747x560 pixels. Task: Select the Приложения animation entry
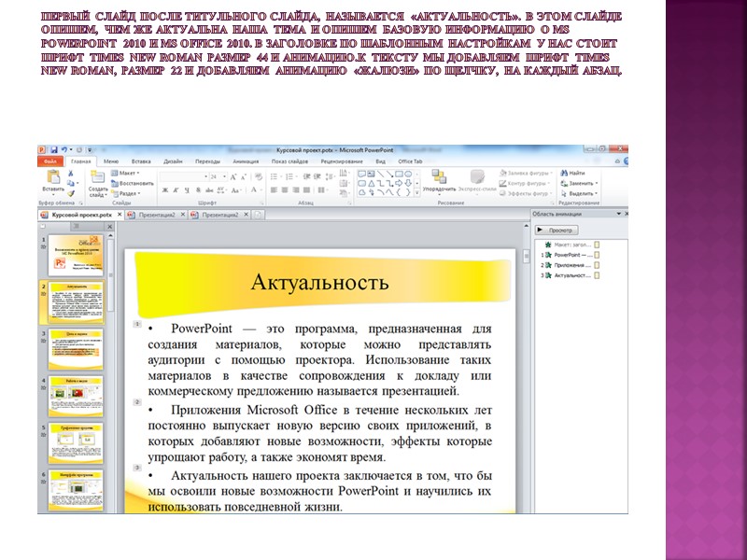point(570,265)
